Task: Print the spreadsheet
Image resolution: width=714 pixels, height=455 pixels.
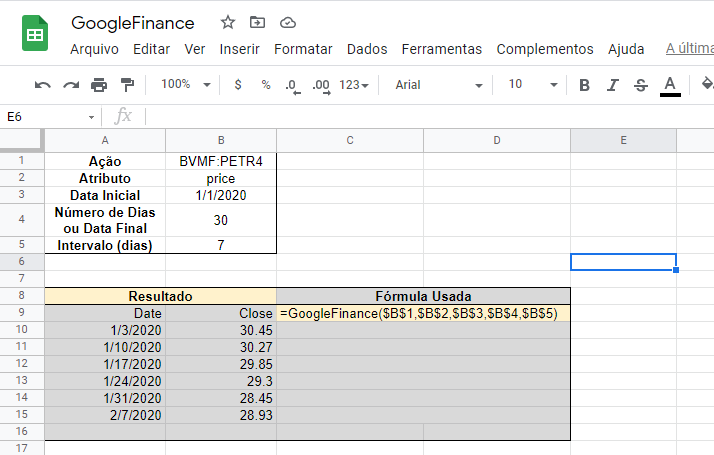Action: (99, 85)
